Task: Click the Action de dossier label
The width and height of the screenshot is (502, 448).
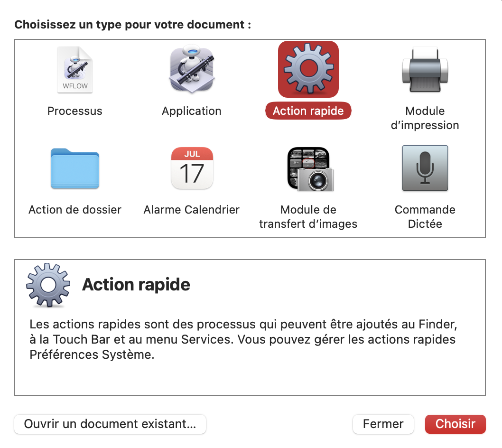Action: (x=75, y=210)
